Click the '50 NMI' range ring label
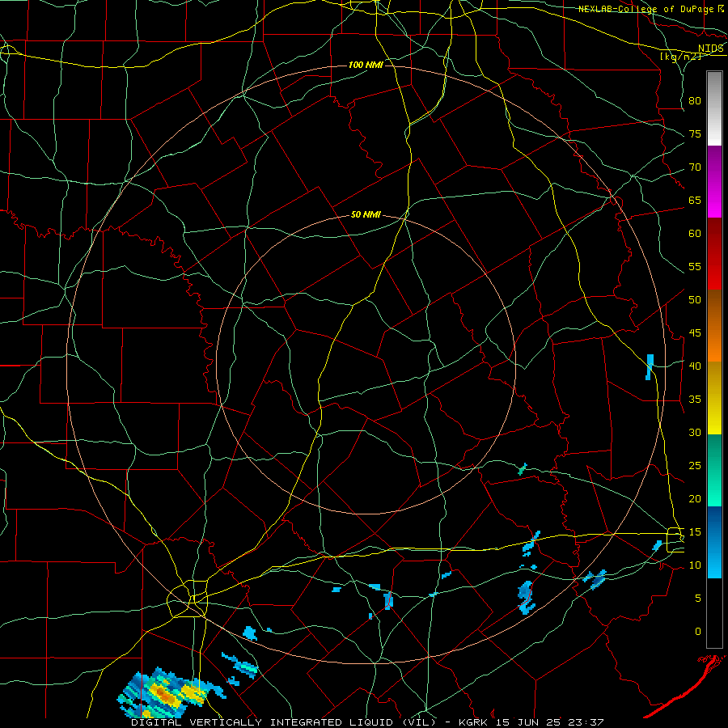 point(366,214)
